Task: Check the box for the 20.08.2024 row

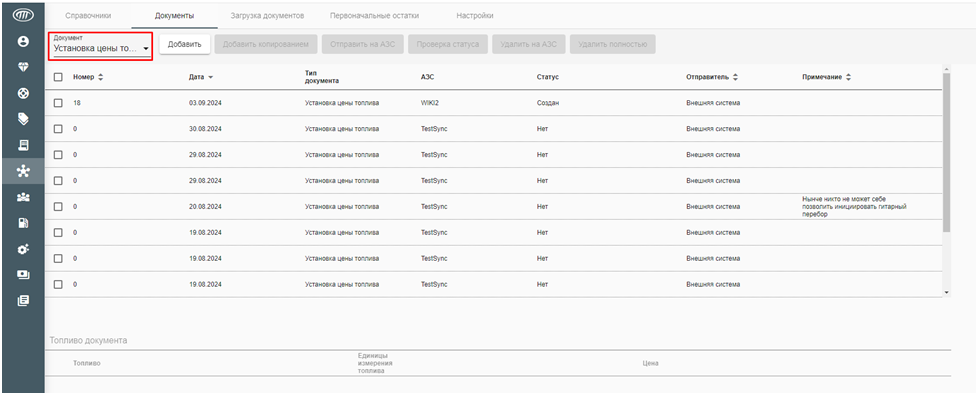Action: pyautogui.click(x=58, y=207)
